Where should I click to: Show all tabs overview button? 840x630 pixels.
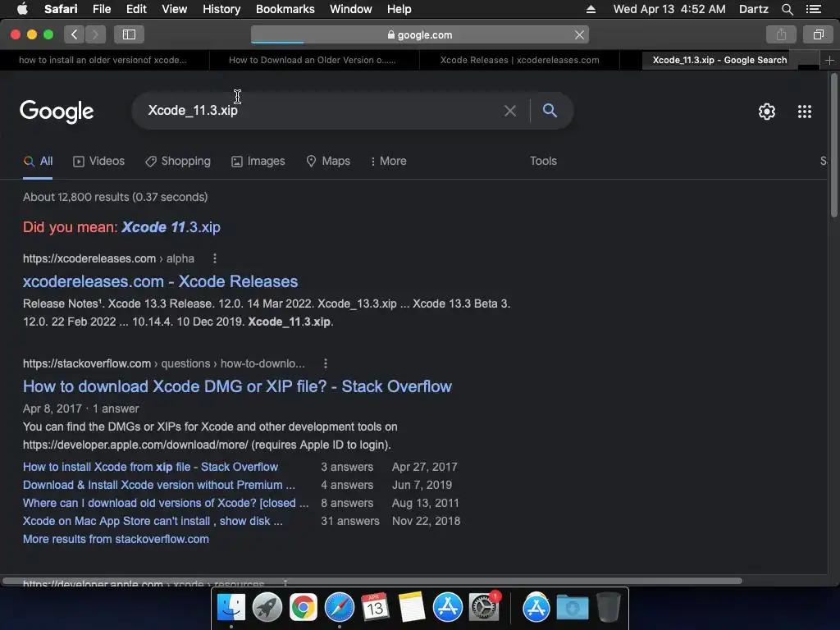pos(818,34)
